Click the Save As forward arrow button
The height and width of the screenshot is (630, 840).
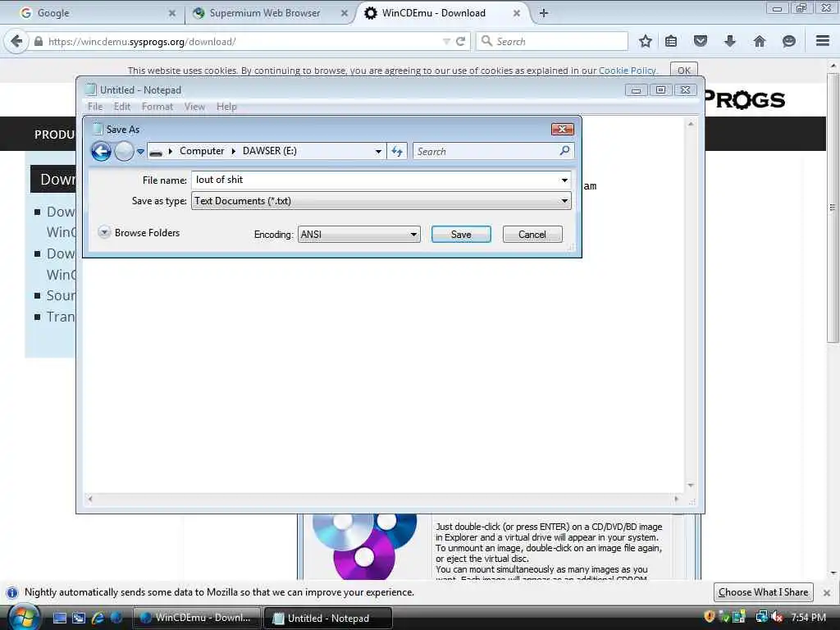124,151
